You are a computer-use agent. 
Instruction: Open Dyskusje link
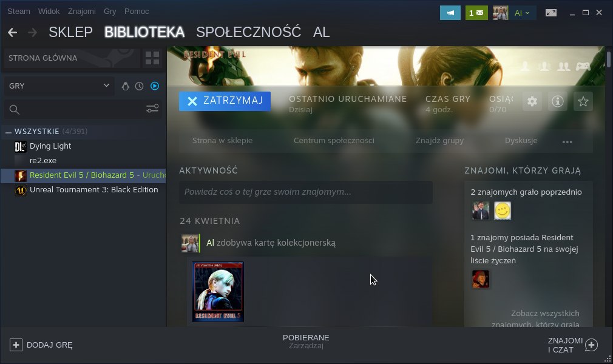coord(521,140)
